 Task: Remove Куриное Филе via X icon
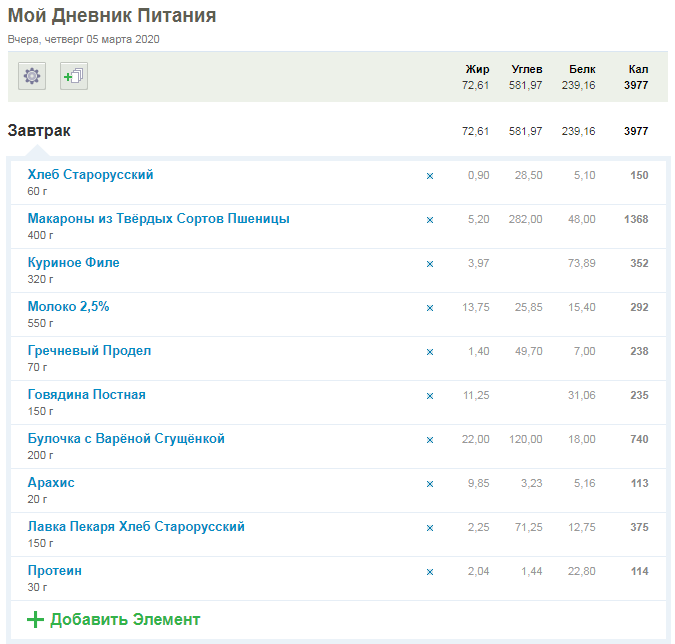point(430,264)
